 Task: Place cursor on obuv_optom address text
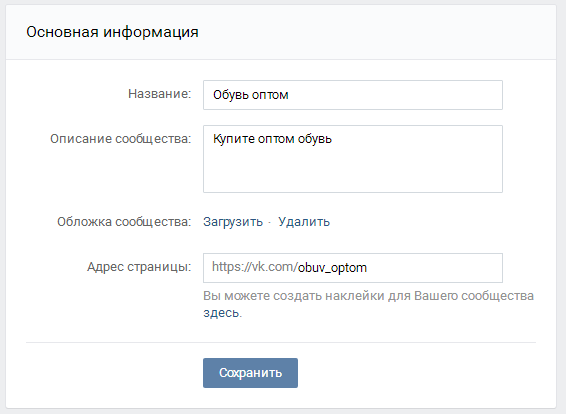click(332, 268)
